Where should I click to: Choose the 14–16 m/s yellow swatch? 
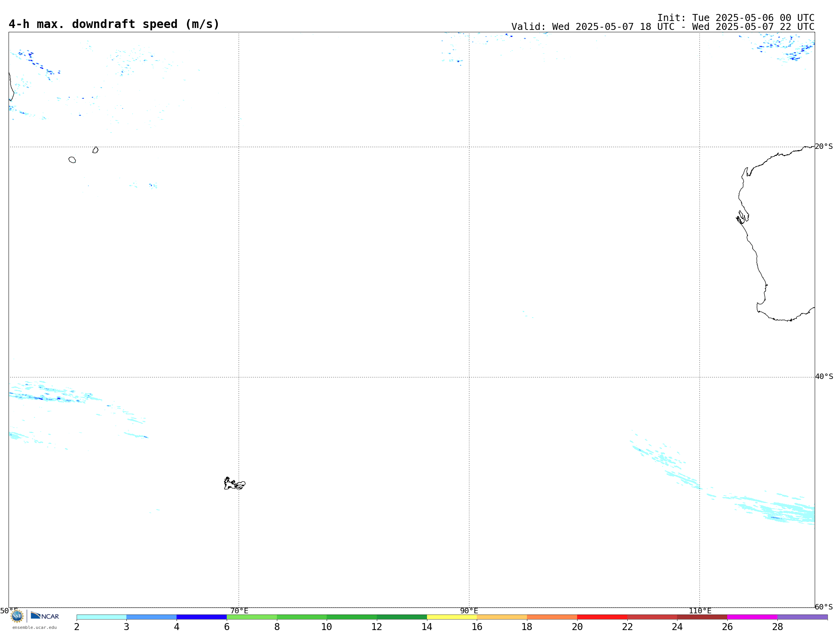pyautogui.click(x=452, y=617)
